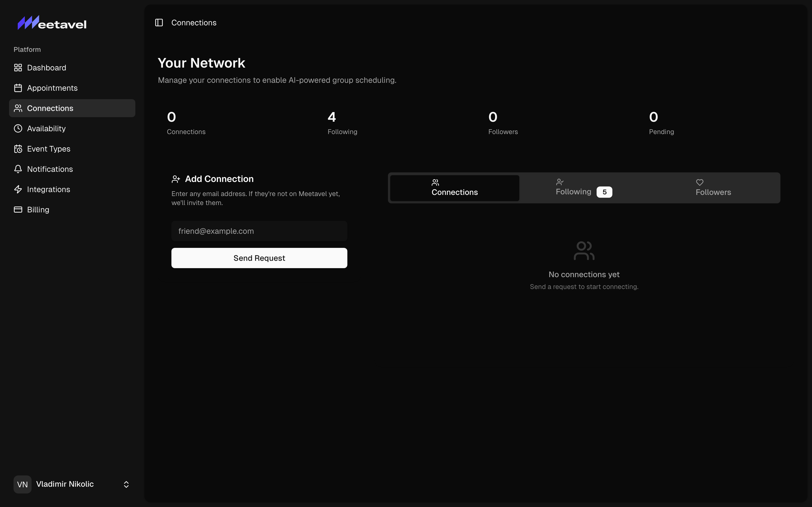Expand the Vladimir Nikolic account menu chevron
Viewport: 812px width, 507px height.
coord(126,484)
